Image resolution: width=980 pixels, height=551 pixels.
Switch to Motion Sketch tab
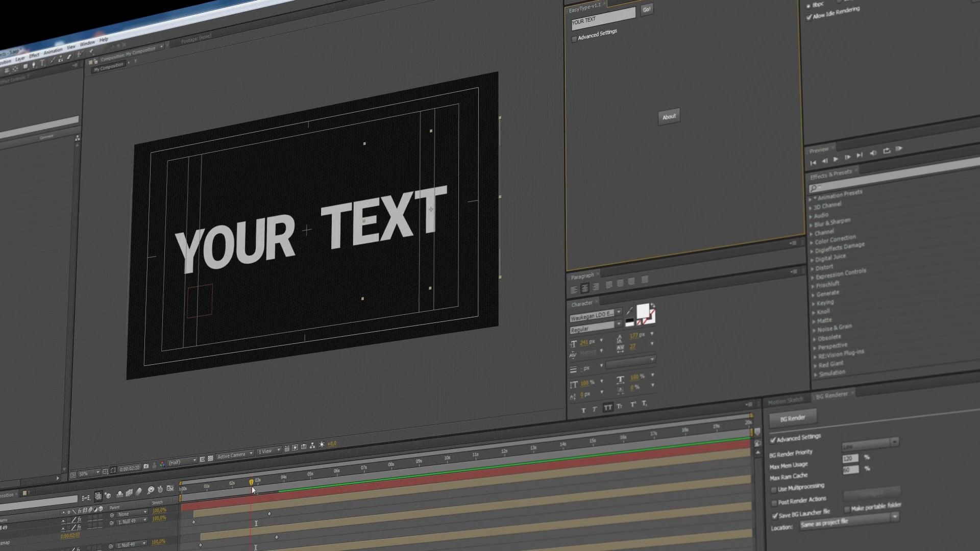786,400
